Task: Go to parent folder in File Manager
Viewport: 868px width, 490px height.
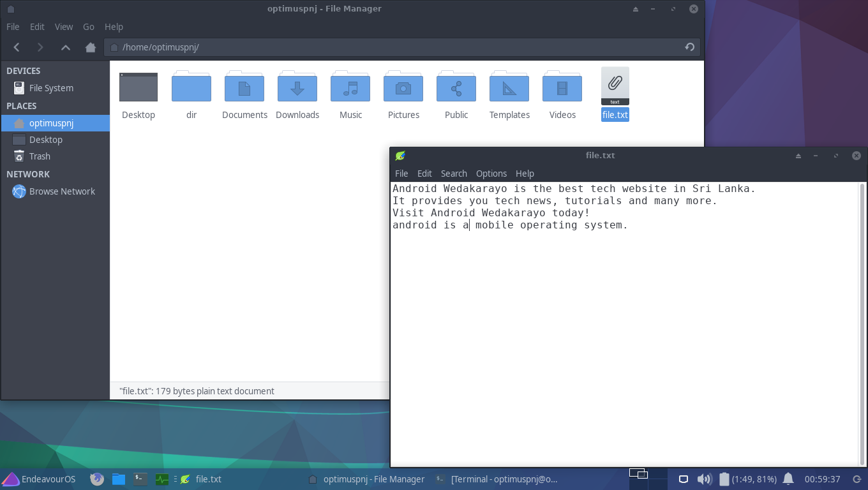Action: pyautogui.click(x=65, y=47)
